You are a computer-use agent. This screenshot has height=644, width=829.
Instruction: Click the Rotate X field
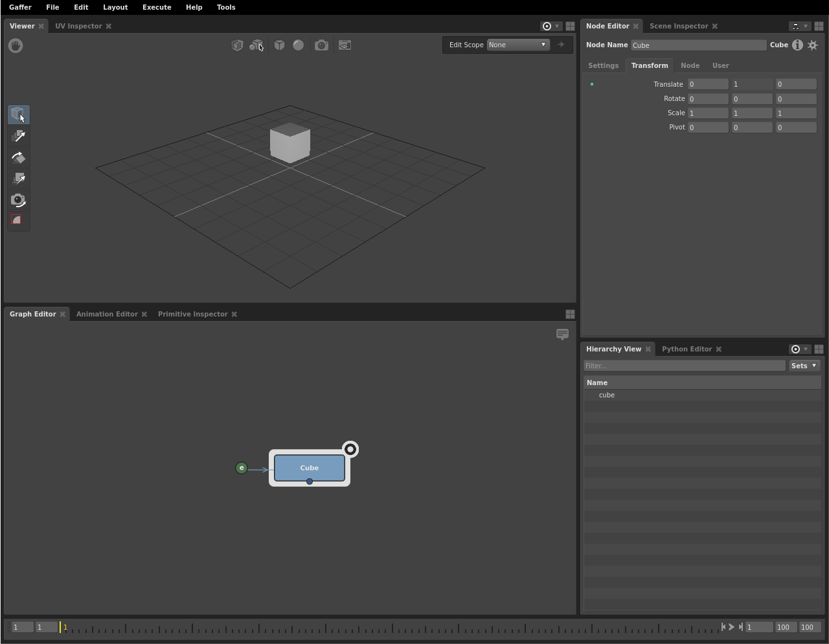click(x=708, y=98)
